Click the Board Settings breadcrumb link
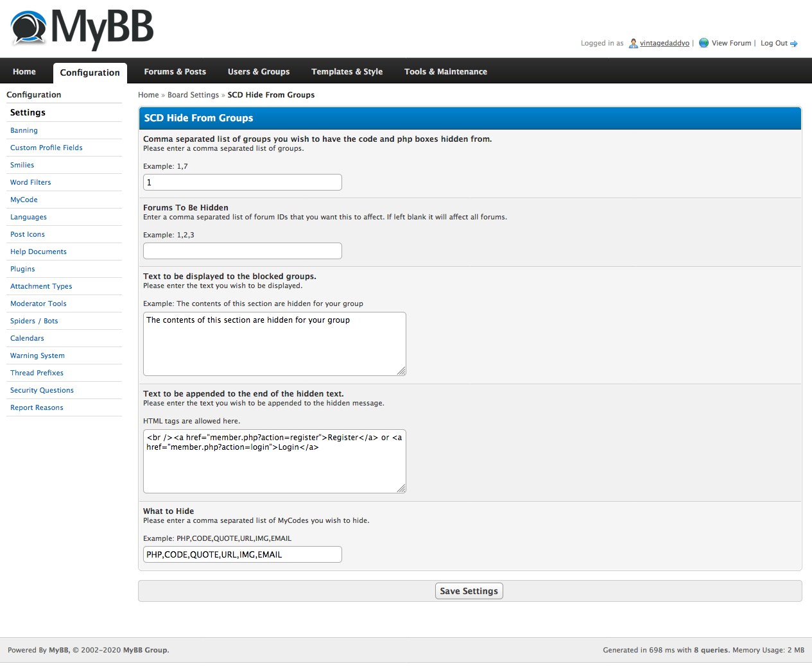 tap(193, 95)
